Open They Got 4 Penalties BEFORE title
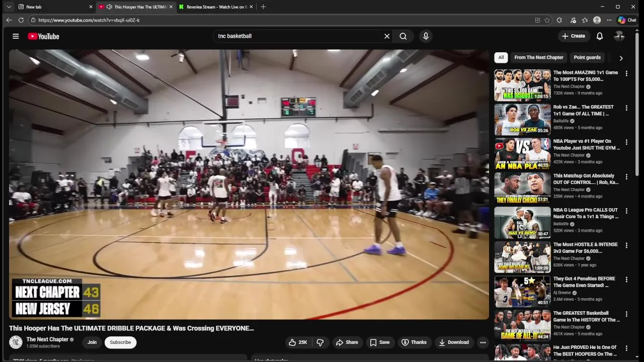Screen dimensions: 644x362 pyautogui.click(x=585, y=282)
